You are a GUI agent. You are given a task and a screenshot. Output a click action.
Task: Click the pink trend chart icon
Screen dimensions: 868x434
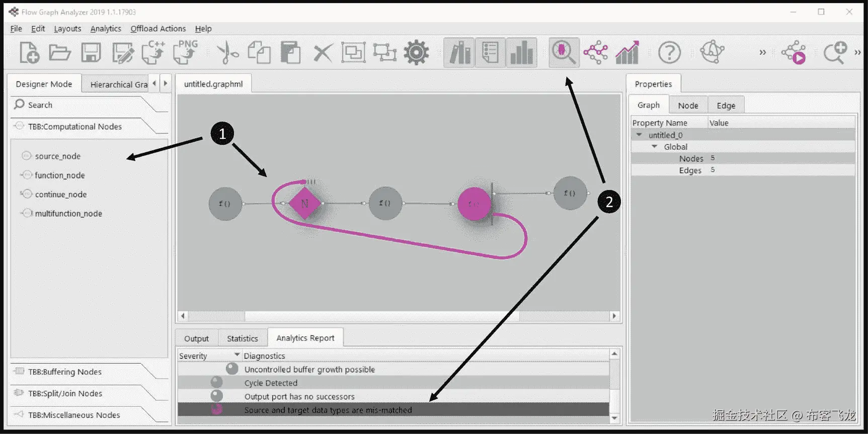point(627,53)
